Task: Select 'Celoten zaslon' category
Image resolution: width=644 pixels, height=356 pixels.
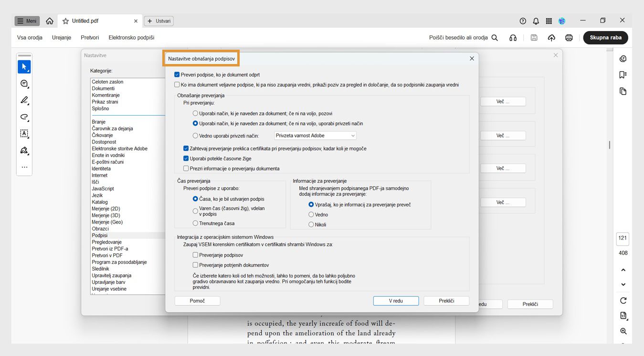Action: [107, 82]
